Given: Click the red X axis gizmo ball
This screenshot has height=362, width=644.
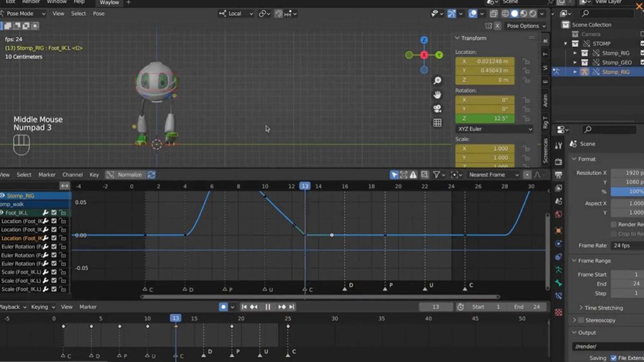Looking at the screenshot, I should pos(425,55).
